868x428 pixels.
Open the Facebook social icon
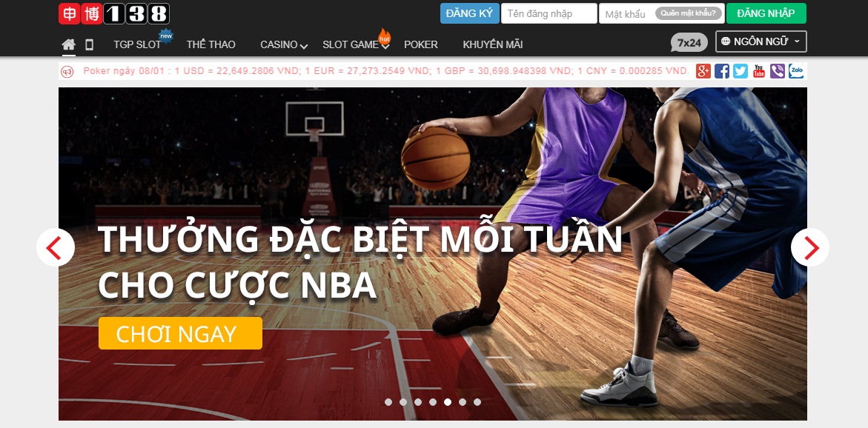tap(722, 71)
